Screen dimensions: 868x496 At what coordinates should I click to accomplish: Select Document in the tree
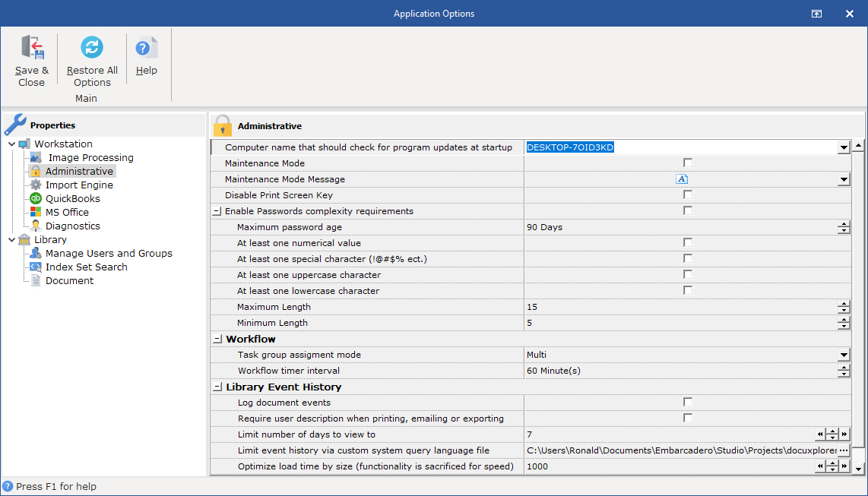click(x=69, y=281)
